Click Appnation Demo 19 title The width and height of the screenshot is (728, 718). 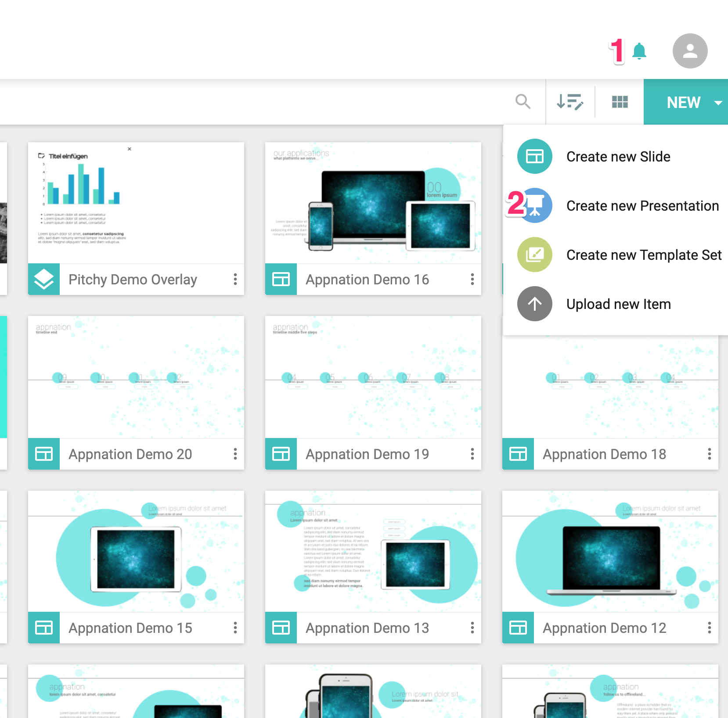(x=367, y=454)
